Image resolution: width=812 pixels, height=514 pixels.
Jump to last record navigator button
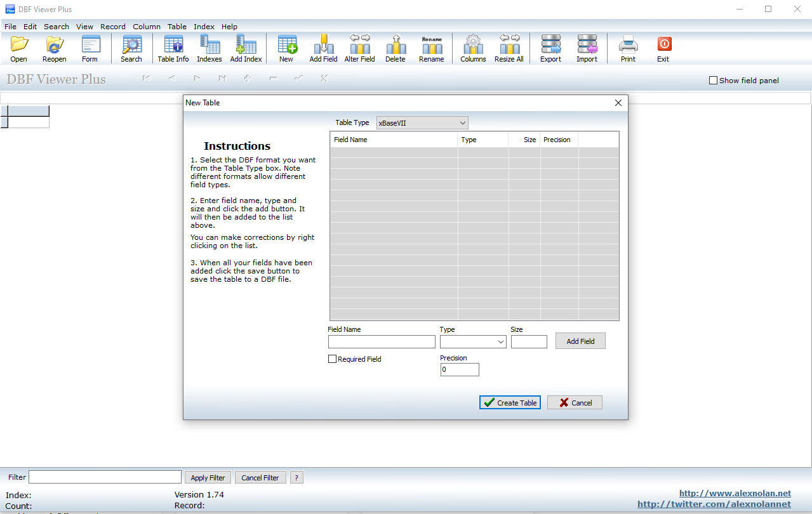click(222, 79)
